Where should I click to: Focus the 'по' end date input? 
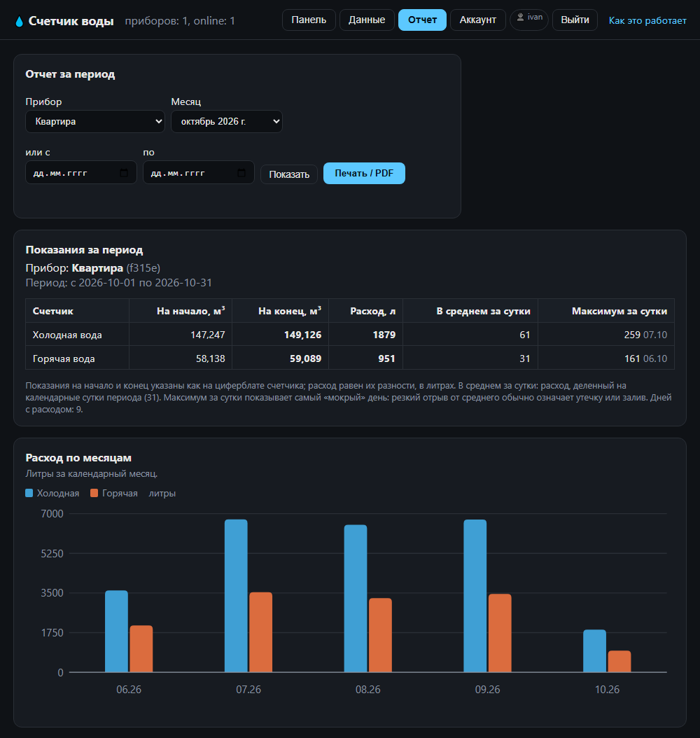pos(199,173)
